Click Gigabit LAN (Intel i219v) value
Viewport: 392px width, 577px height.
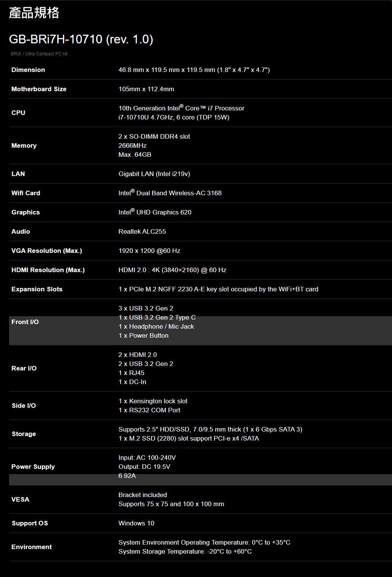[154, 174]
